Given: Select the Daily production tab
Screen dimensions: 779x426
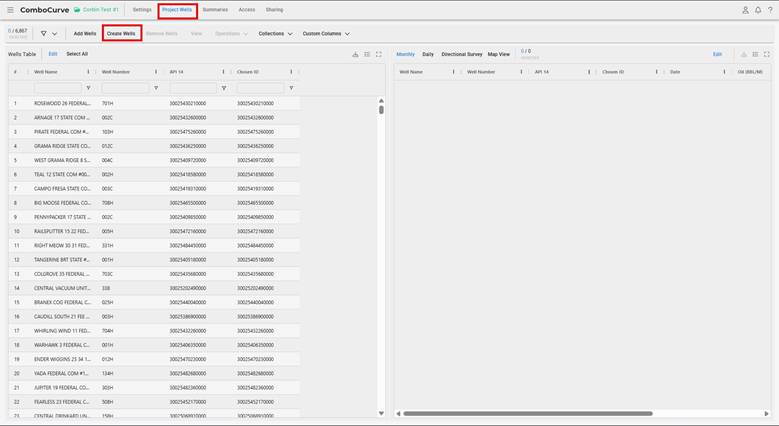Looking at the screenshot, I should point(428,54).
